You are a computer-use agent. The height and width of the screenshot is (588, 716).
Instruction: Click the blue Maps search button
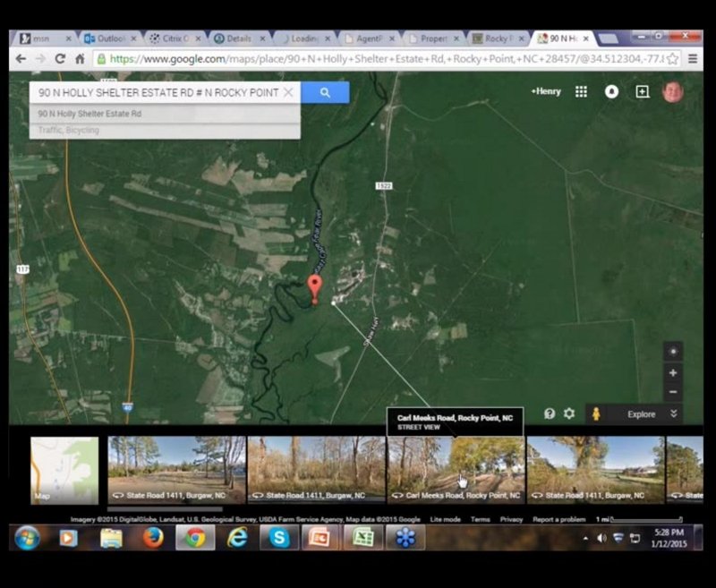point(325,93)
